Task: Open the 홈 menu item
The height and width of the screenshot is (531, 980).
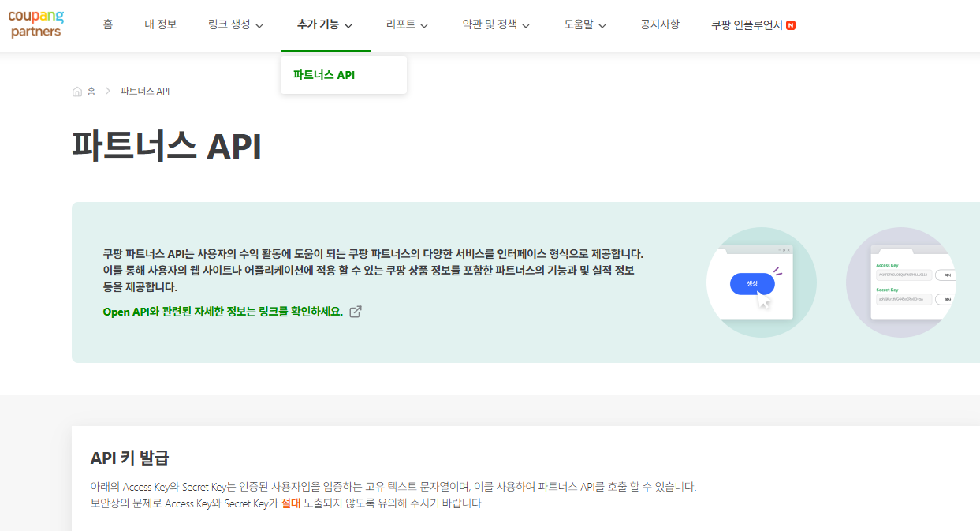Action: pos(108,24)
